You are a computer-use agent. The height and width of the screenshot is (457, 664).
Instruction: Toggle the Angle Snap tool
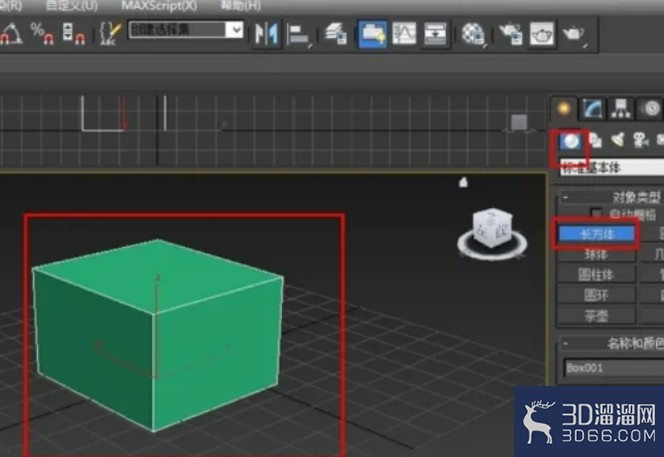pos(11,33)
